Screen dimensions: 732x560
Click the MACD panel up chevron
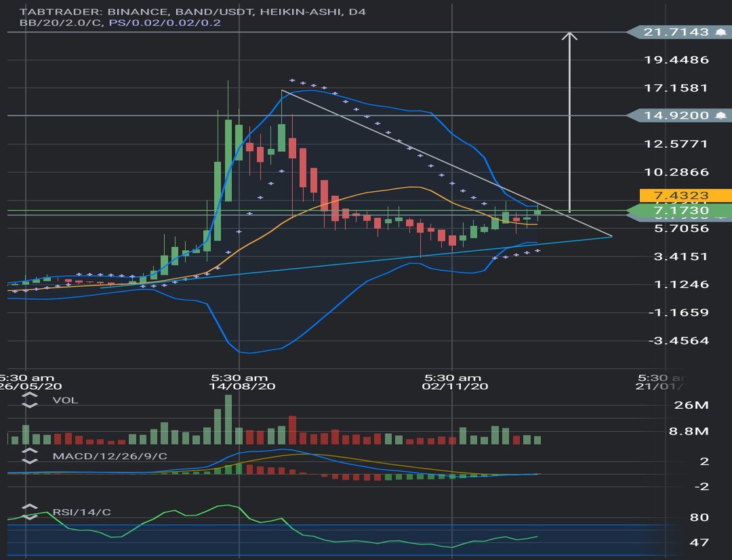(30, 452)
